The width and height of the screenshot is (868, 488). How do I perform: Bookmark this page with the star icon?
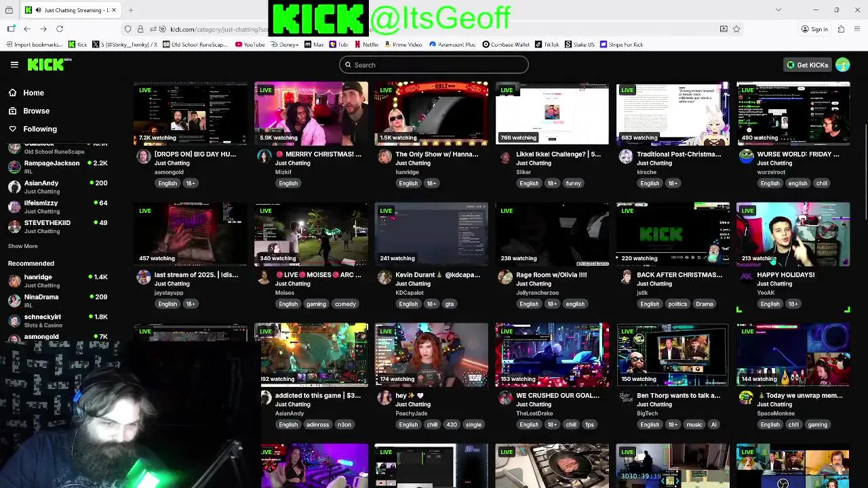point(736,28)
